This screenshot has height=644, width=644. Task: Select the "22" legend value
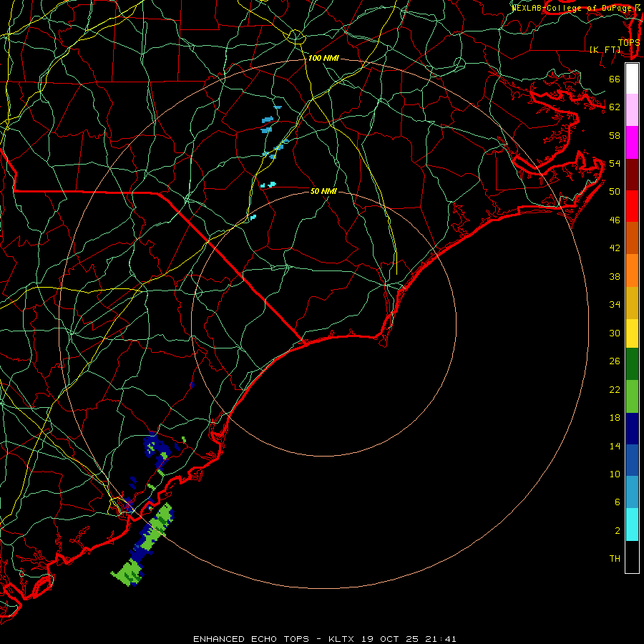pyautogui.click(x=615, y=390)
